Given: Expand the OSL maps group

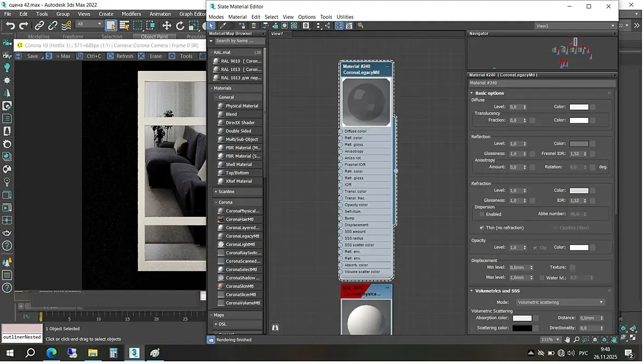Looking at the screenshot, I should click(216, 324).
